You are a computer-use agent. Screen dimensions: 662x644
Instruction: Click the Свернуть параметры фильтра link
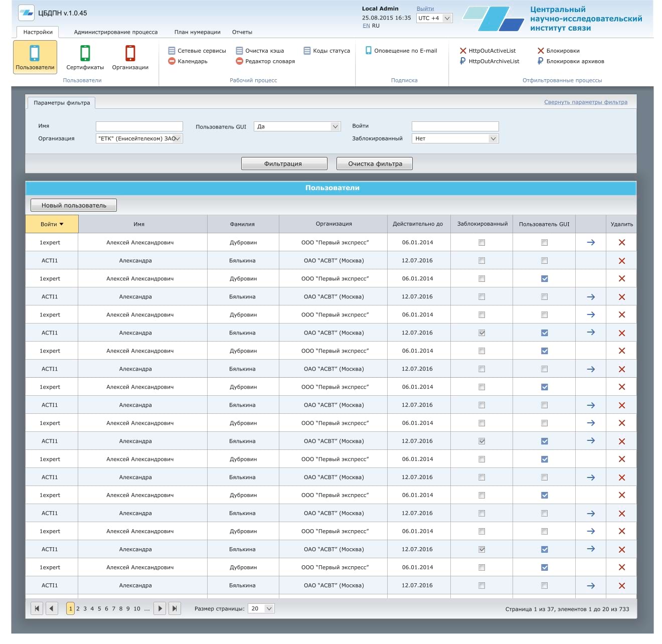[x=585, y=102]
